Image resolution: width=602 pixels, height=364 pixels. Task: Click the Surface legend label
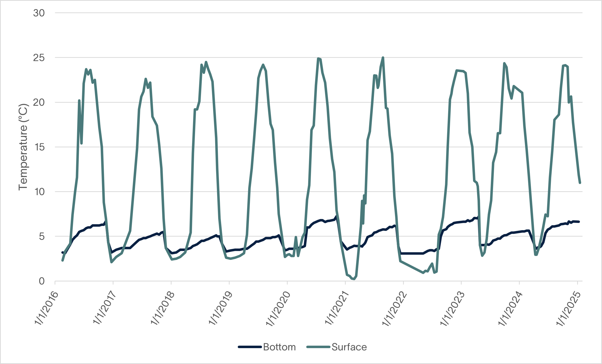click(x=349, y=347)
